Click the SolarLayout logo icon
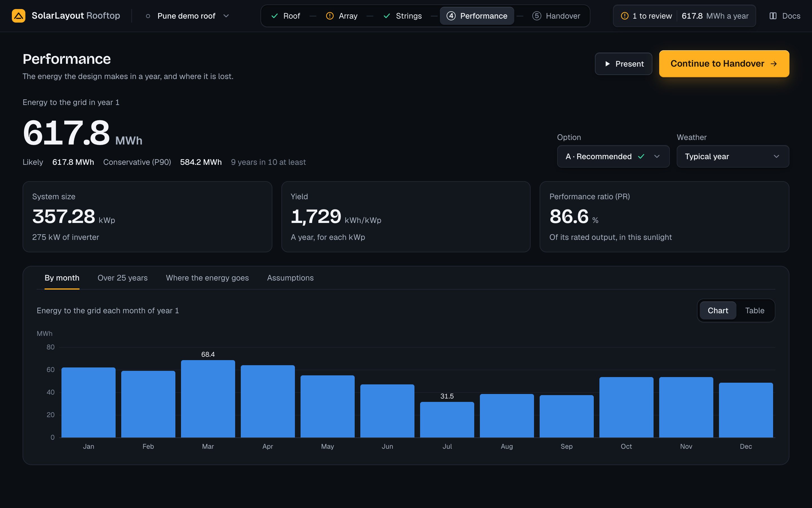812x508 pixels. (x=18, y=16)
